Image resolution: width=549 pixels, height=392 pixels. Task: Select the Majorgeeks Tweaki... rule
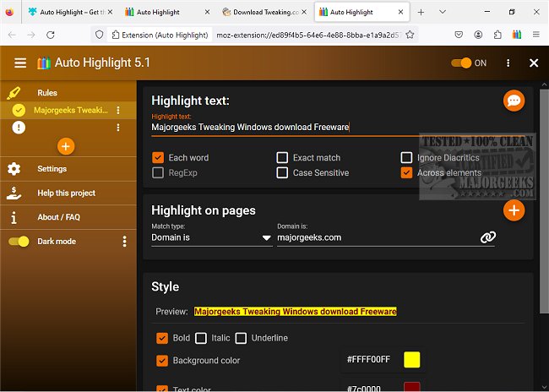71,110
